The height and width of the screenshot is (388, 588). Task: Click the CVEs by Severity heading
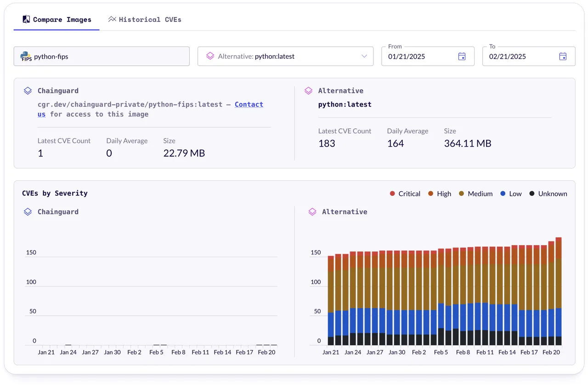55,193
